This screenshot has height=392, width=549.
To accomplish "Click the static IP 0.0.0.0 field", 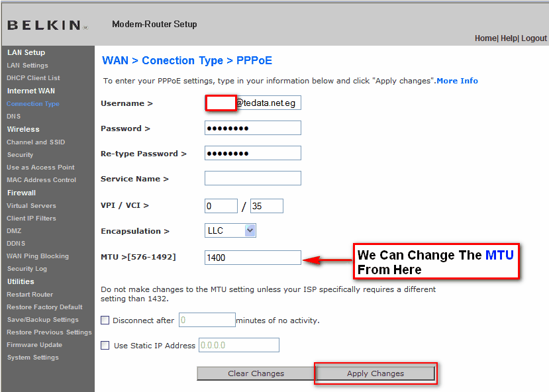I will click(x=239, y=345).
